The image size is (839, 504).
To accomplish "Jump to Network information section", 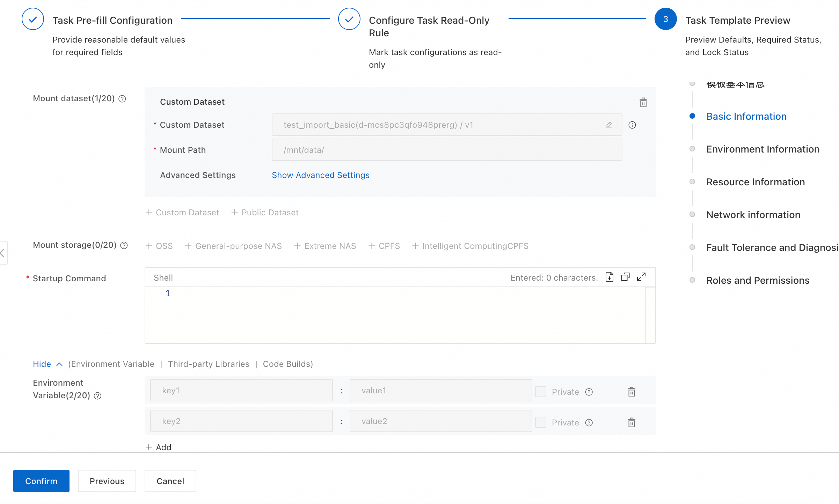I will (753, 215).
